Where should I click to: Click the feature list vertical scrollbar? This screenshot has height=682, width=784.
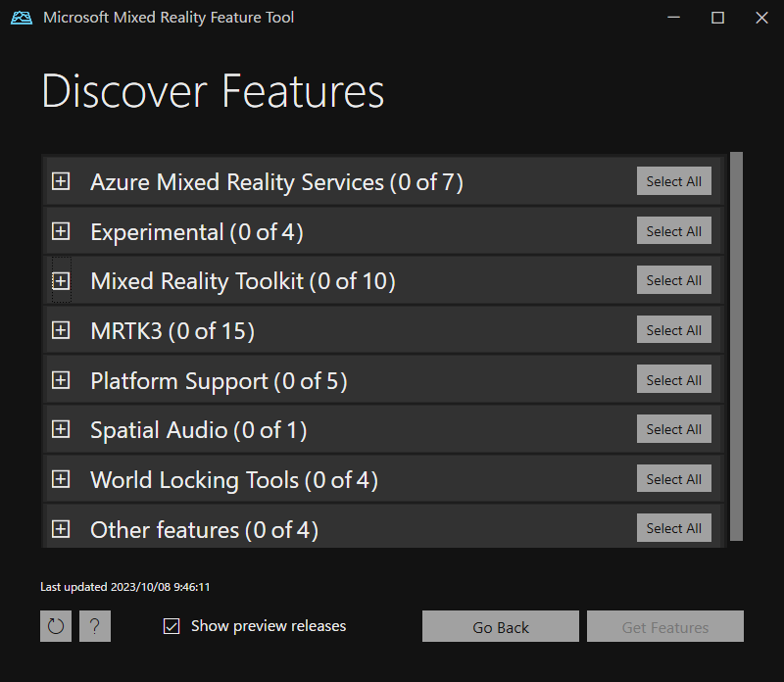pyautogui.click(x=736, y=346)
